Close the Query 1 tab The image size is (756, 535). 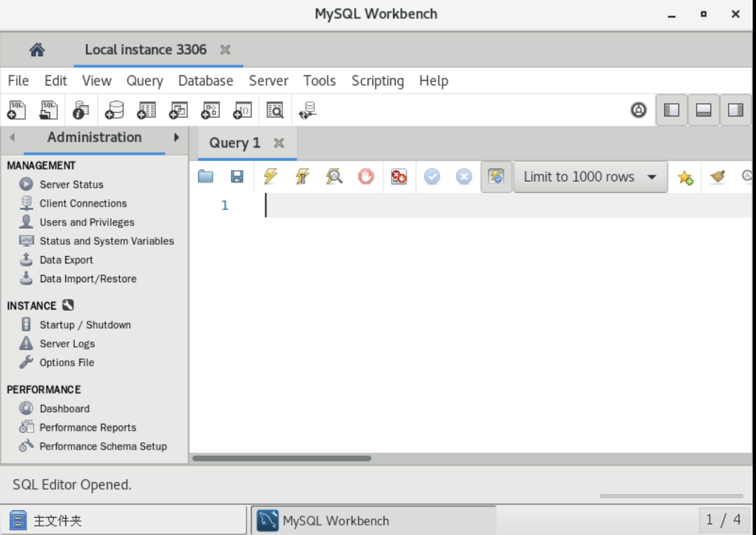click(x=279, y=143)
